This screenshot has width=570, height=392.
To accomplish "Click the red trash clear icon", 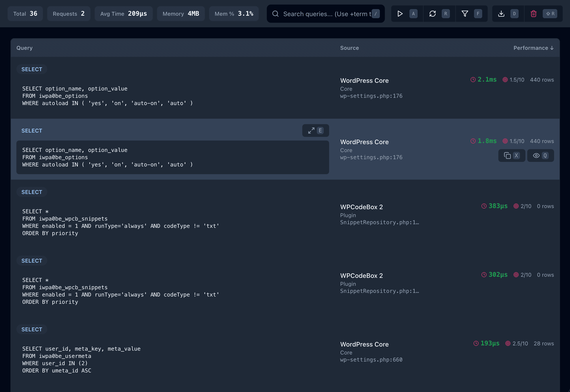I will pyautogui.click(x=533, y=14).
